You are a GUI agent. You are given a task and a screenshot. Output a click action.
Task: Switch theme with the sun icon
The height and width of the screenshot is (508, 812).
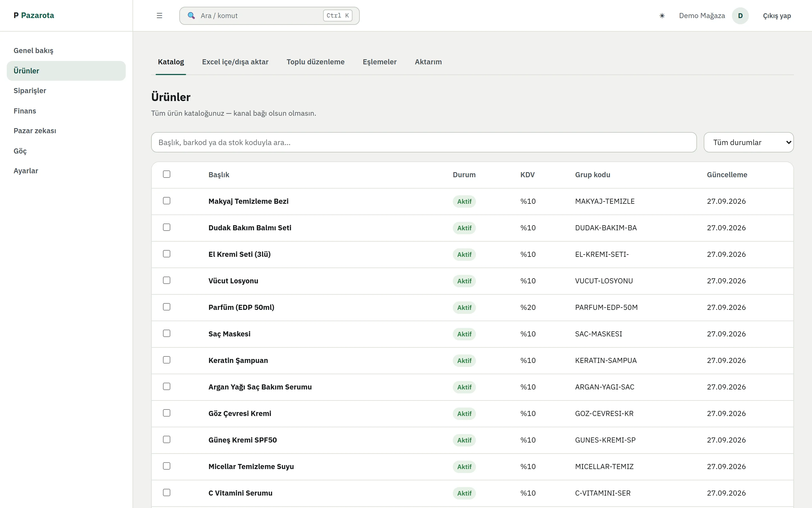[662, 16]
